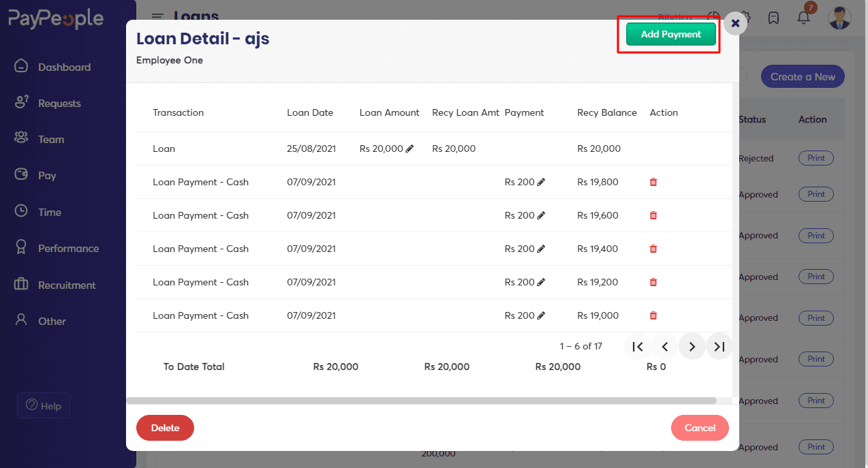Click the Loan Amount column header

coord(390,112)
